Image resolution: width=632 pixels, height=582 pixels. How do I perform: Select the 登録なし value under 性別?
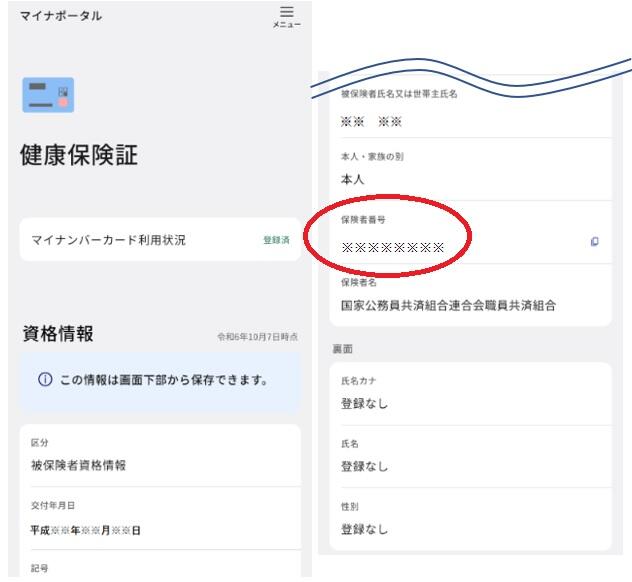pyautogui.click(x=364, y=529)
